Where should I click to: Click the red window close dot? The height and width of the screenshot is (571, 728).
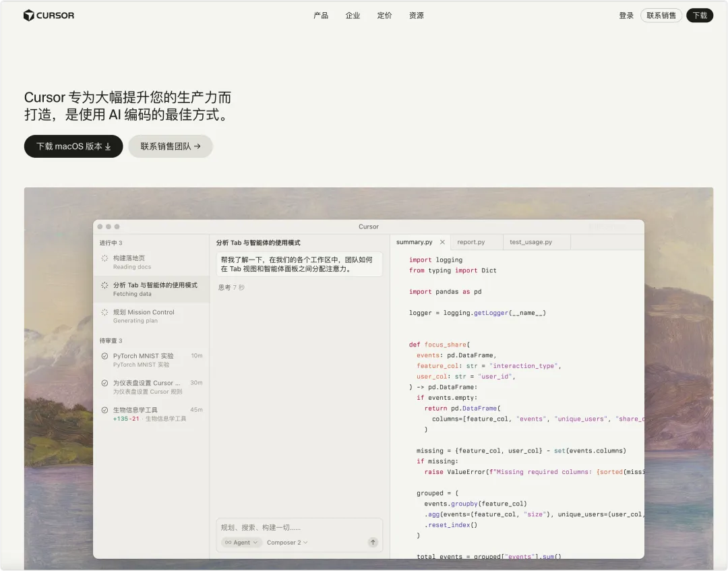pos(100,227)
